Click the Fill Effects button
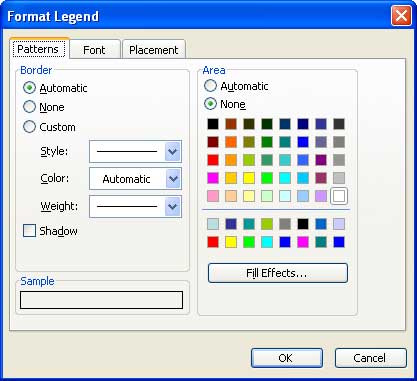Viewport: 417px width, 381px height. [278, 273]
